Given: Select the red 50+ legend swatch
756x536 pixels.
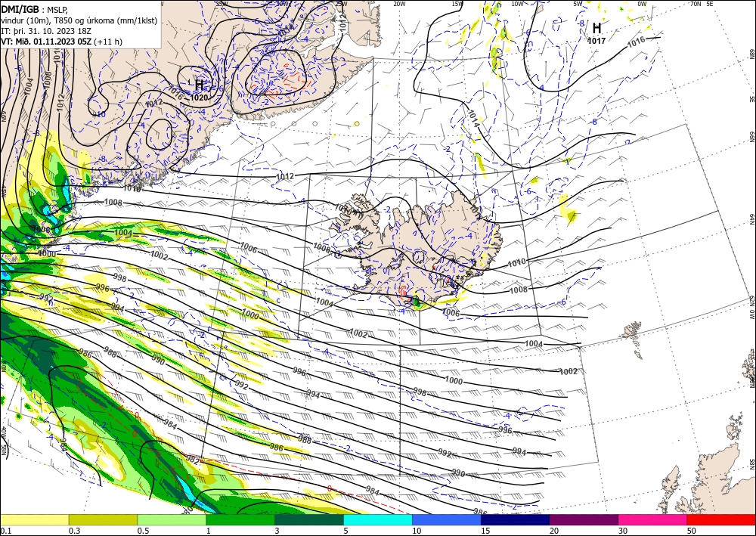Looking at the screenshot, I should tap(721, 519).
